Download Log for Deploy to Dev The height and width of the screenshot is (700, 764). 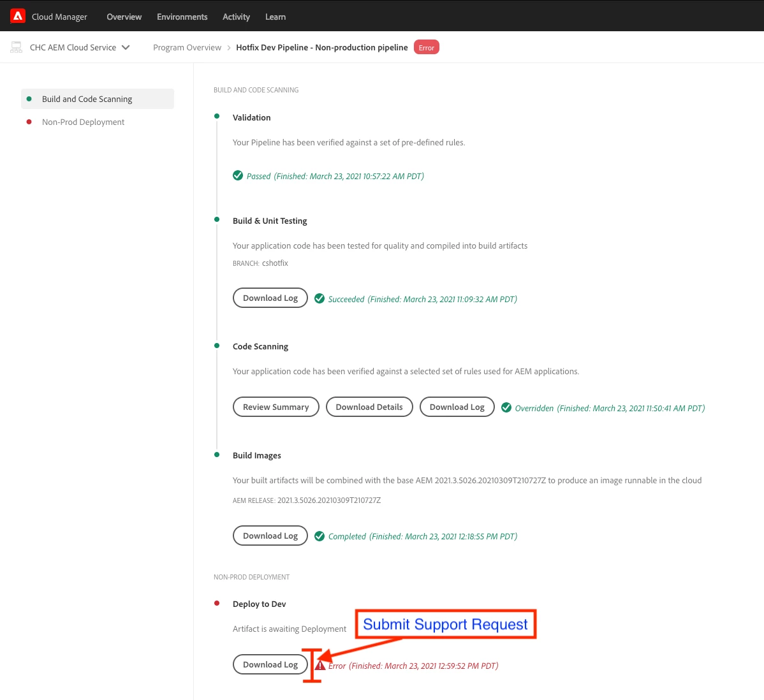click(270, 664)
